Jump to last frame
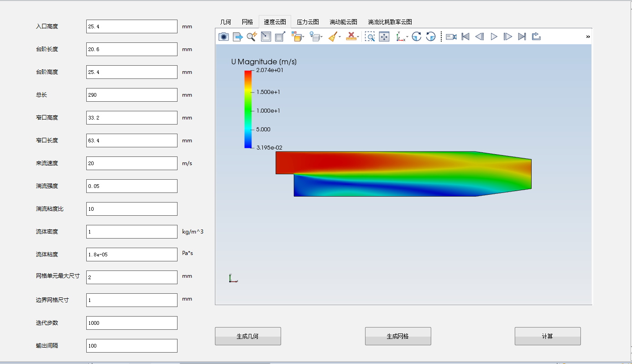Screen dimensions: 632x364 (522, 36)
